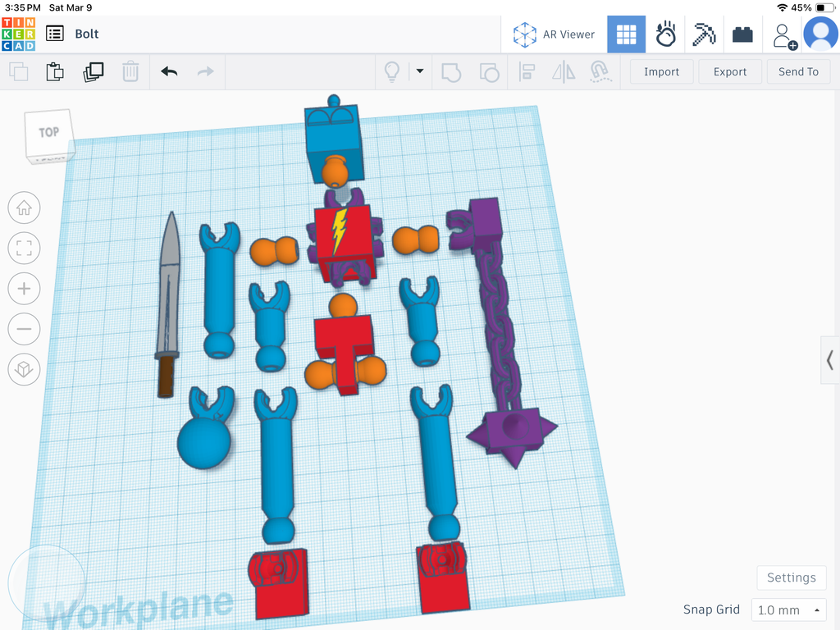Screen dimensions: 840x630
Task: Undo the last action
Action: [x=169, y=72]
